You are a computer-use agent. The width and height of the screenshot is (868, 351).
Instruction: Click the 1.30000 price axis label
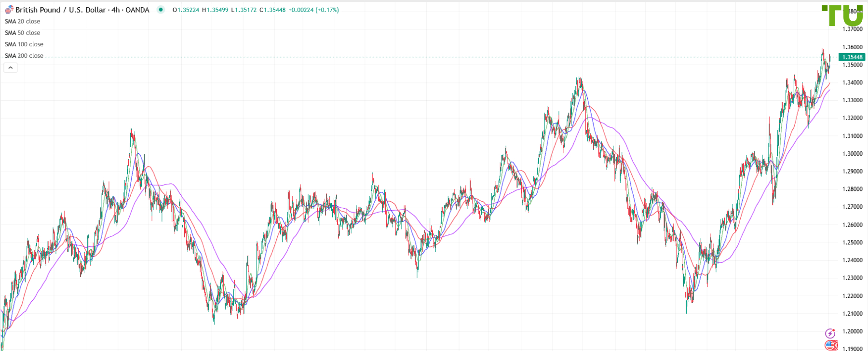(852, 154)
